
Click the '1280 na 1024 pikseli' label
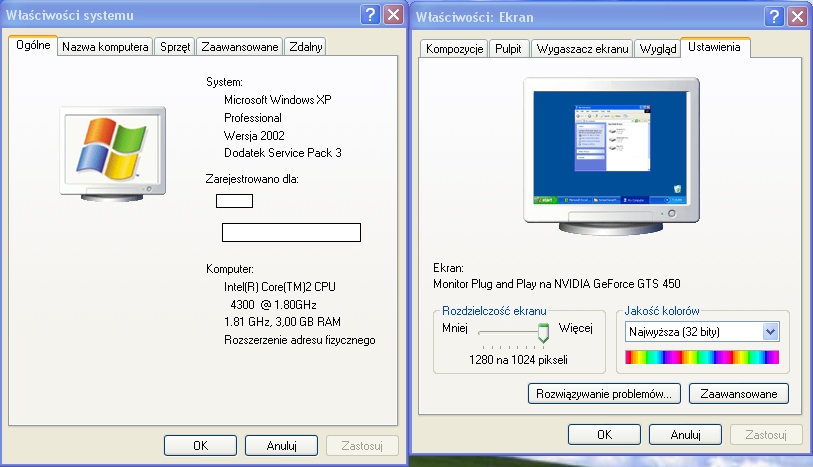coord(518,360)
